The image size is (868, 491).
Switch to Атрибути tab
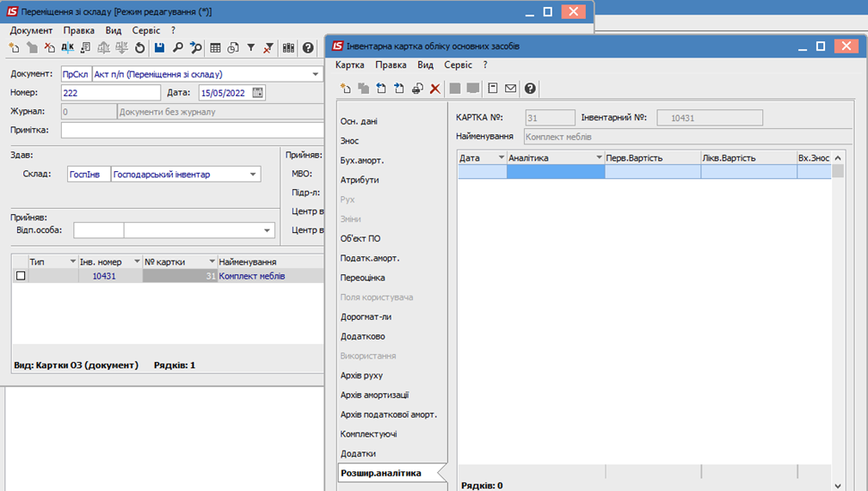(360, 180)
